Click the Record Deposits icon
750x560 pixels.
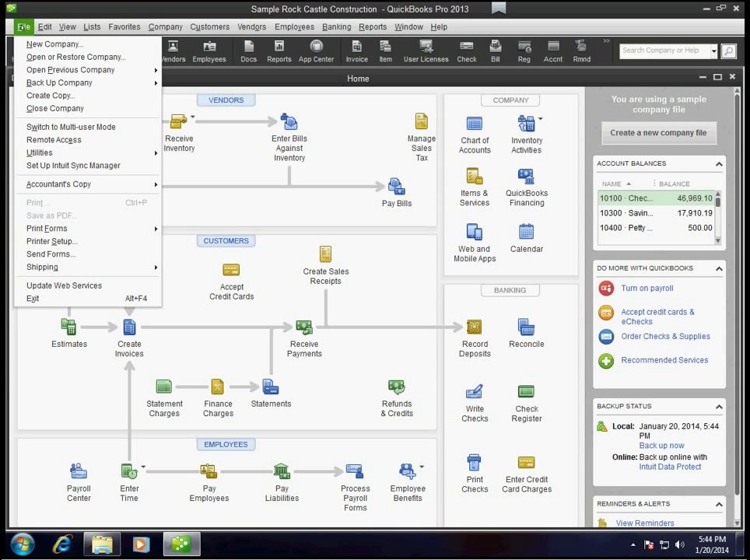click(x=474, y=327)
